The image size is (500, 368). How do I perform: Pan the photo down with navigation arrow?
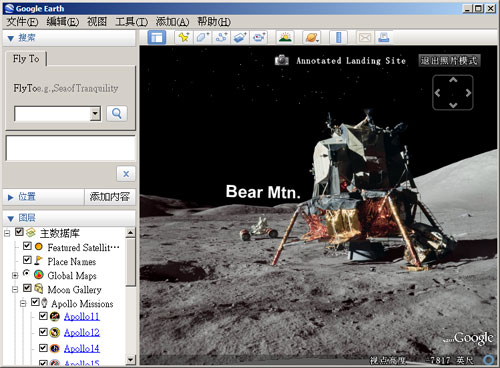click(453, 105)
